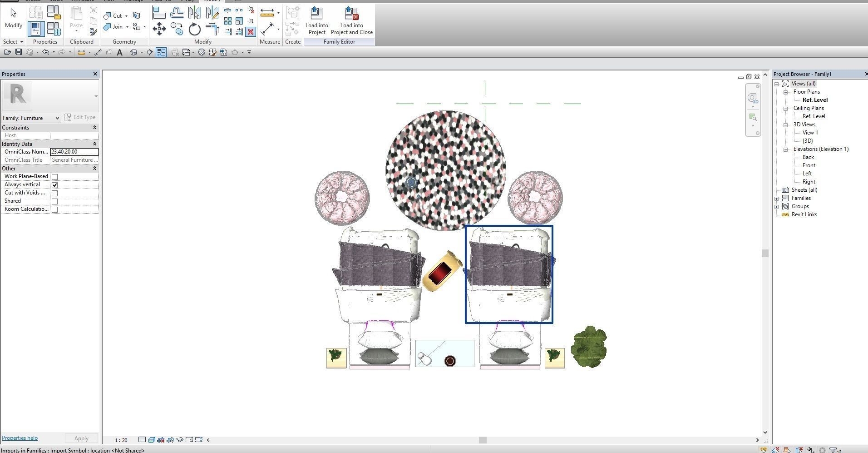Uncheck Always vertical checkbox
Image resolution: width=868 pixels, height=453 pixels.
point(55,185)
